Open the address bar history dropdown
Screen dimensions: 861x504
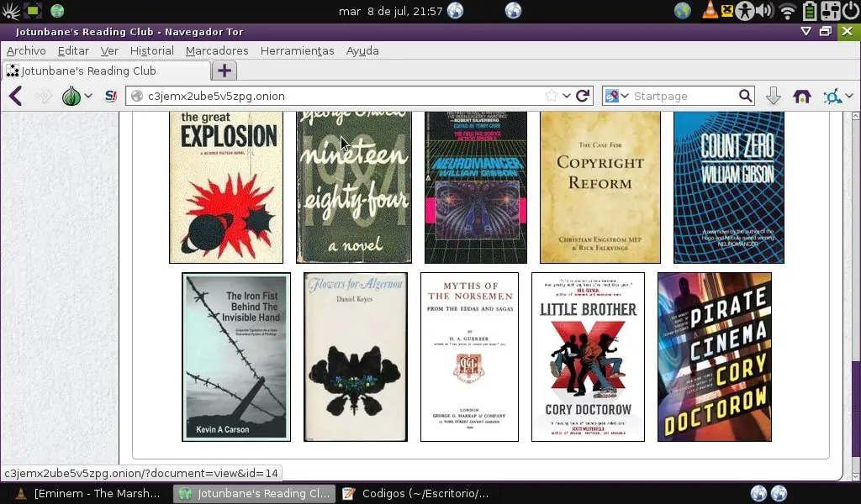click(567, 96)
